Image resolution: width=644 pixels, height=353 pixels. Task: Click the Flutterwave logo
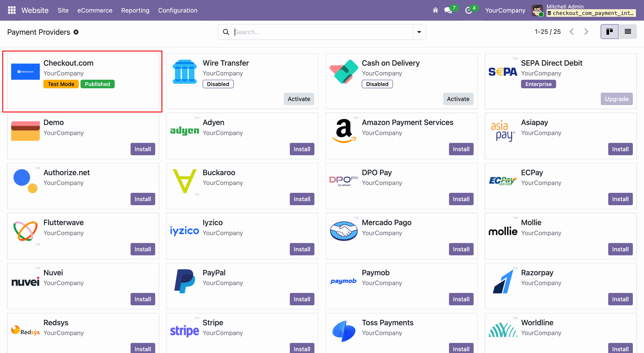coord(25,231)
